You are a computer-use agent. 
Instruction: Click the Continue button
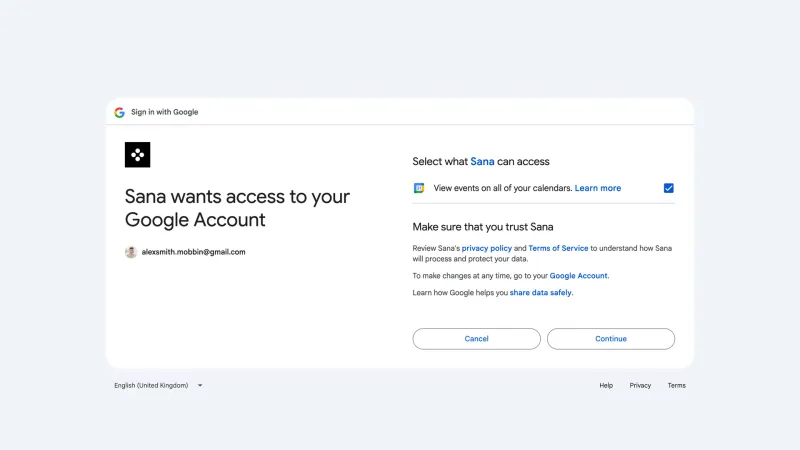(611, 339)
